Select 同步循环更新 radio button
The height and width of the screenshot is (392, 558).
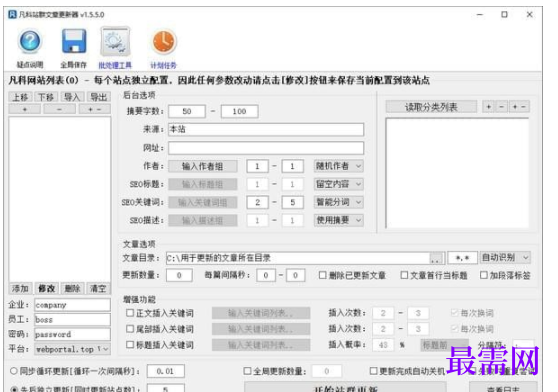[x=14, y=371]
